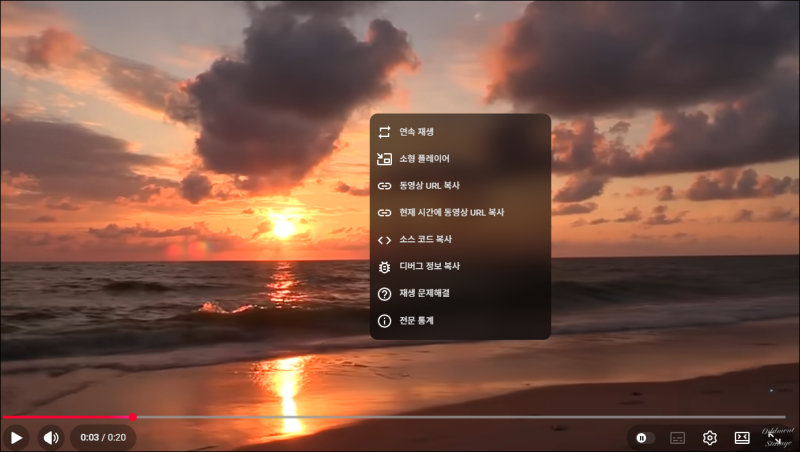This screenshot has height=452, width=800.
Task: Choose 현재 시간에 동영상 URL 복사
Action: coord(460,212)
